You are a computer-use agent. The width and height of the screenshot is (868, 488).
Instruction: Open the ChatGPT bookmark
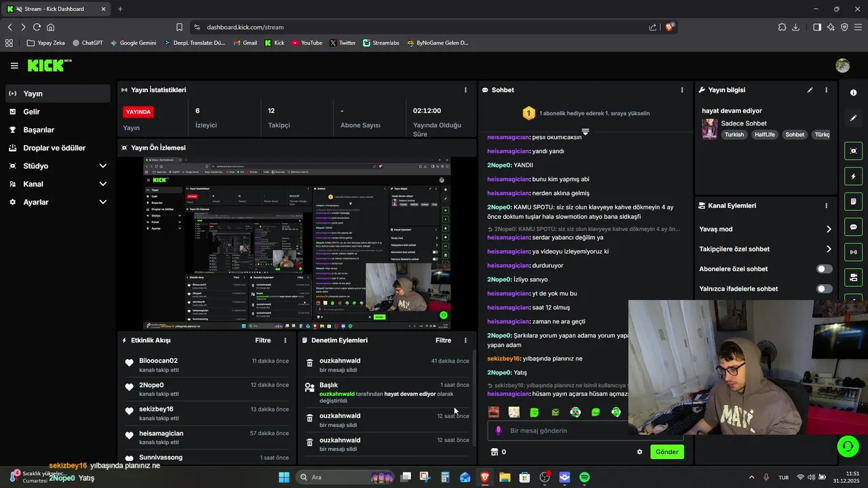click(x=87, y=43)
